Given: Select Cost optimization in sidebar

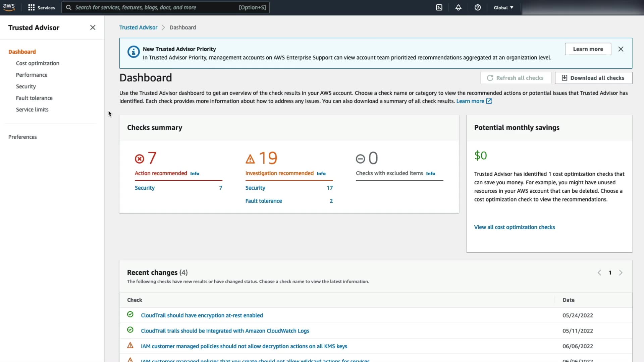Looking at the screenshot, I should click(38, 63).
